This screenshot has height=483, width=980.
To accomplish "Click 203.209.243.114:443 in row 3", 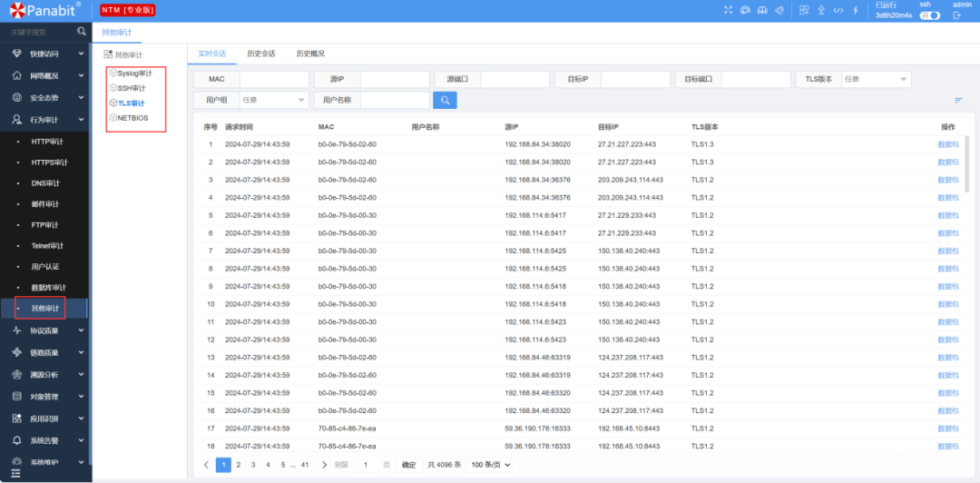I will pyautogui.click(x=630, y=180).
